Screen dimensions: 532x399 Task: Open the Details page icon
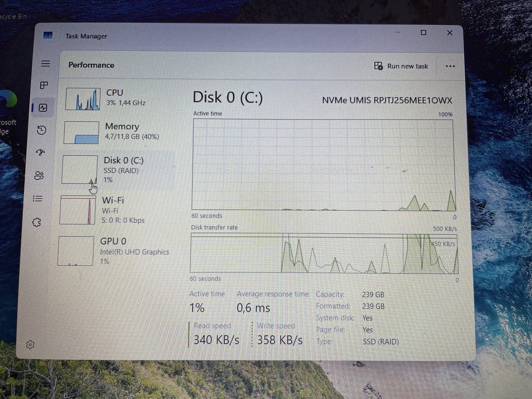[x=38, y=199]
